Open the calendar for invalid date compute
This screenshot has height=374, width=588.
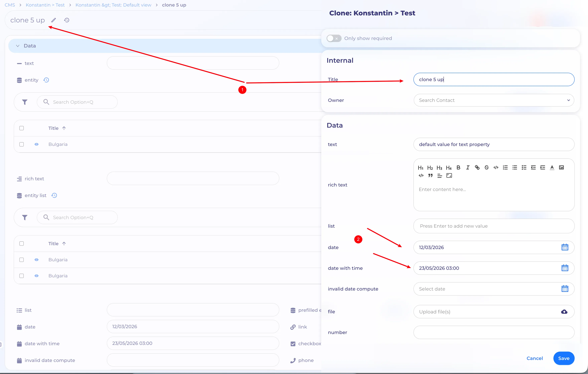pyautogui.click(x=565, y=289)
